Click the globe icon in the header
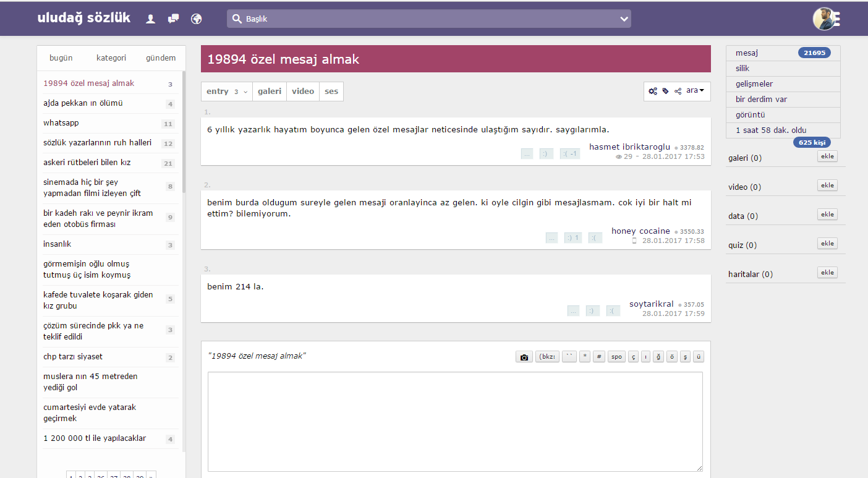Screen dimensions: 868x478 197,19
